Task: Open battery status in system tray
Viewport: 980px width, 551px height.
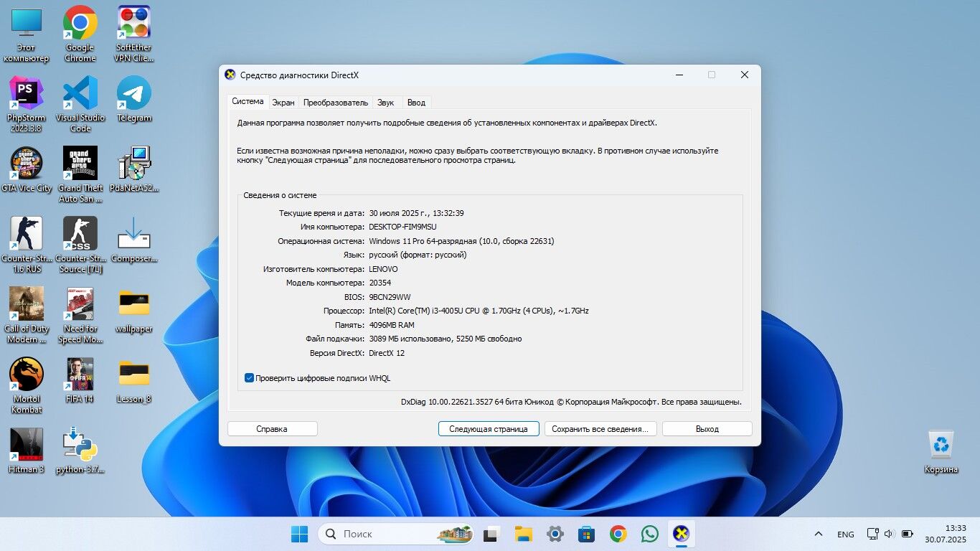Action: pos(907,534)
